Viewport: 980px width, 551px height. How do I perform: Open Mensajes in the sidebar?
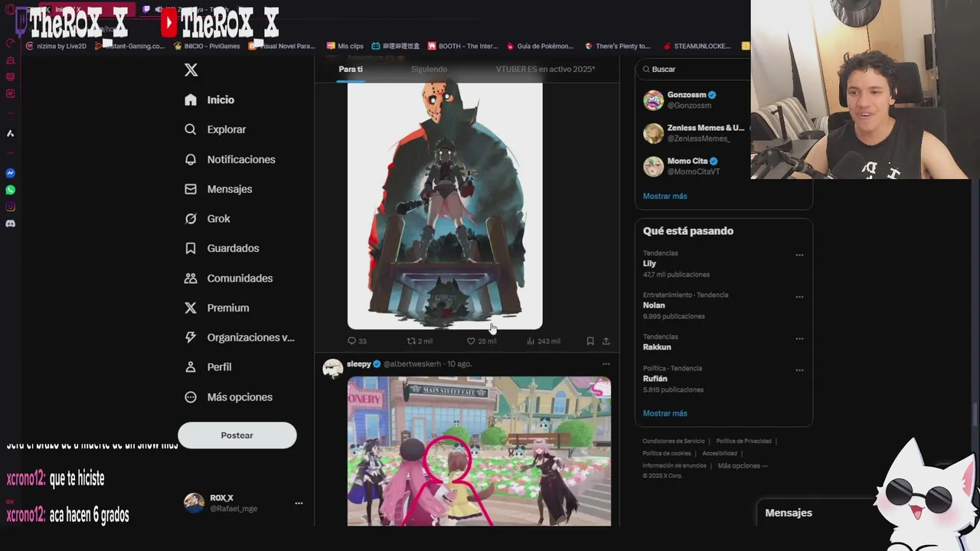coord(218,189)
